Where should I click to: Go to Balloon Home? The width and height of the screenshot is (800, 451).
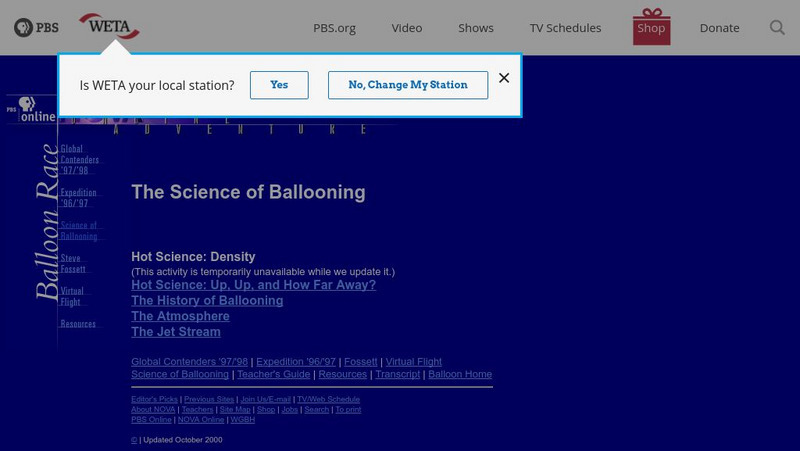click(x=460, y=374)
